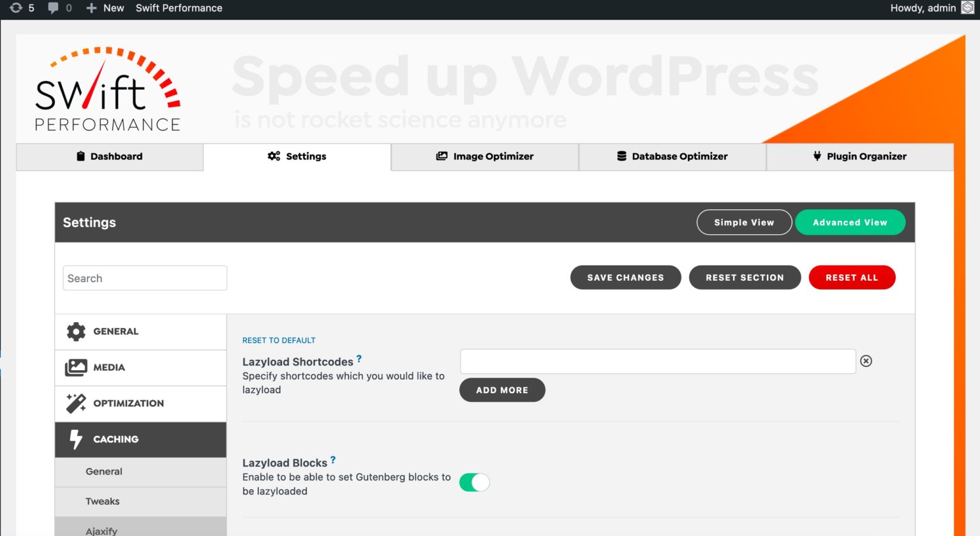Switch to Simple View
Image resolution: width=980 pixels, height=536 pixels.
point(744,222)
